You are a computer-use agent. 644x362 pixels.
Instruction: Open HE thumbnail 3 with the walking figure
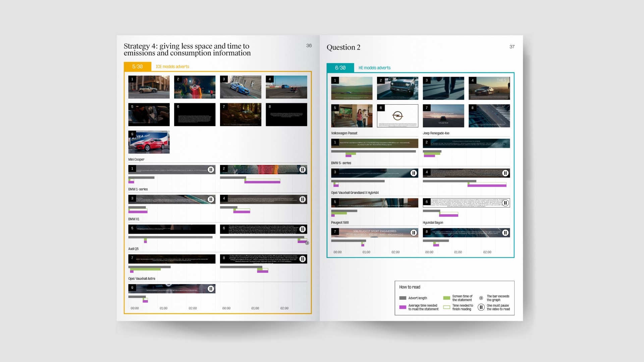443,88
